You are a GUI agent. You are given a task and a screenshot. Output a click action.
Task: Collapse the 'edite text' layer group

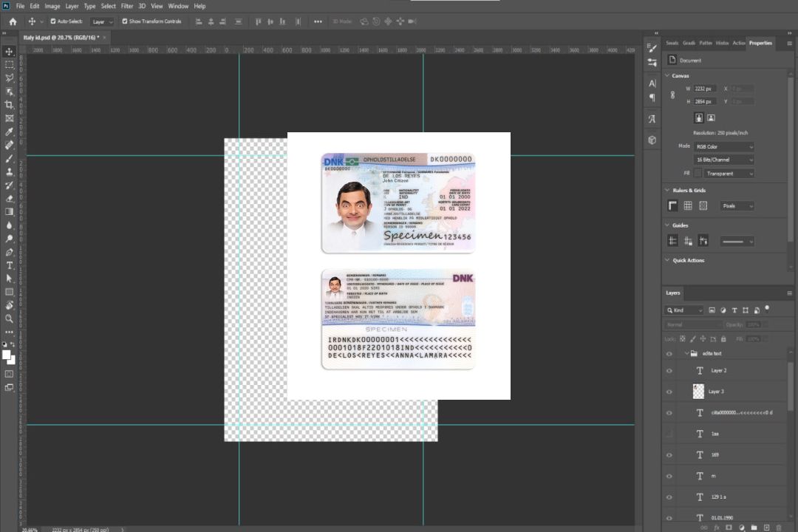686,353
